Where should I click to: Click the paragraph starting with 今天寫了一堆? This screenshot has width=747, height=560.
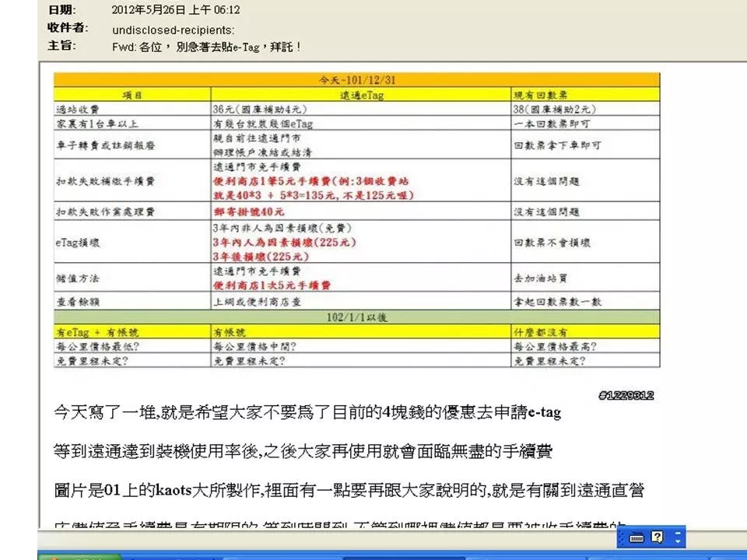click(307, 412)
